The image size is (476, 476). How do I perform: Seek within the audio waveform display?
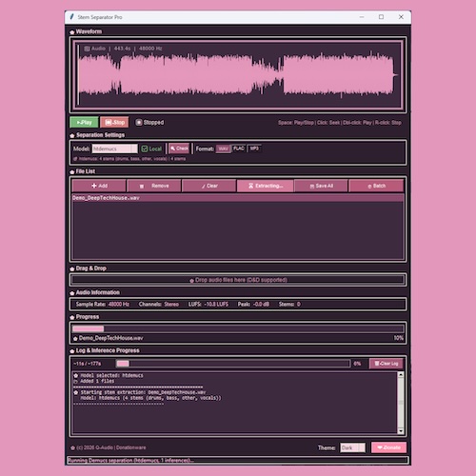238,75
